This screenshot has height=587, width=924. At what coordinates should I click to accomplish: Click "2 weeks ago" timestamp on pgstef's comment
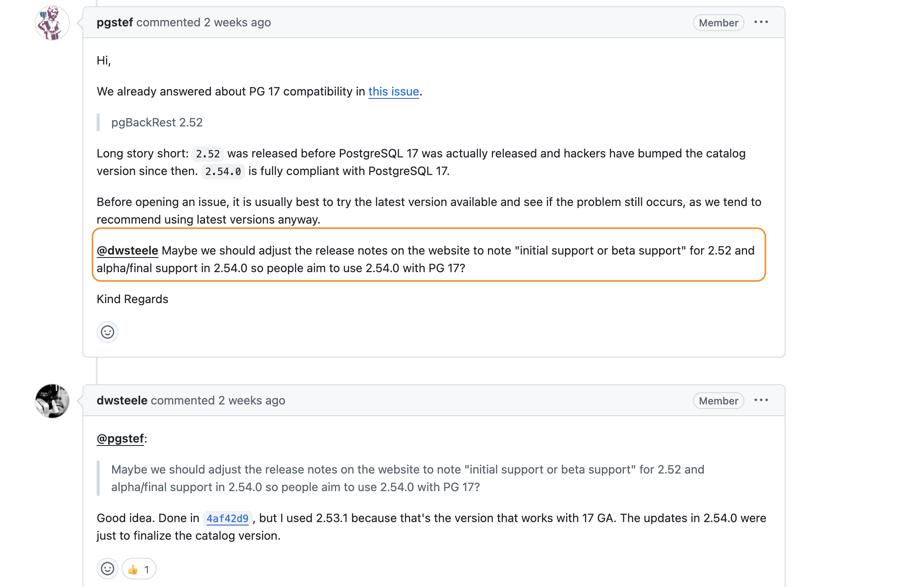tap(237, 23)
